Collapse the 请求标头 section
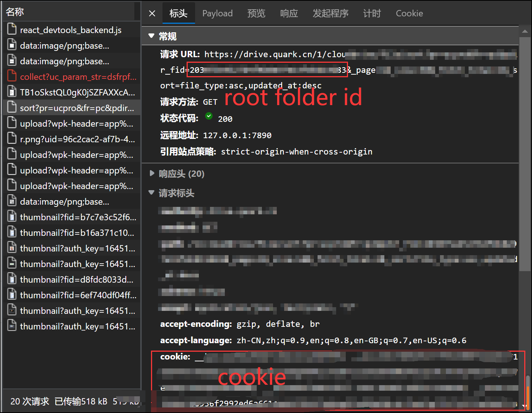Image resolution: width=532 pixels, height=413 pixels. 151,193
